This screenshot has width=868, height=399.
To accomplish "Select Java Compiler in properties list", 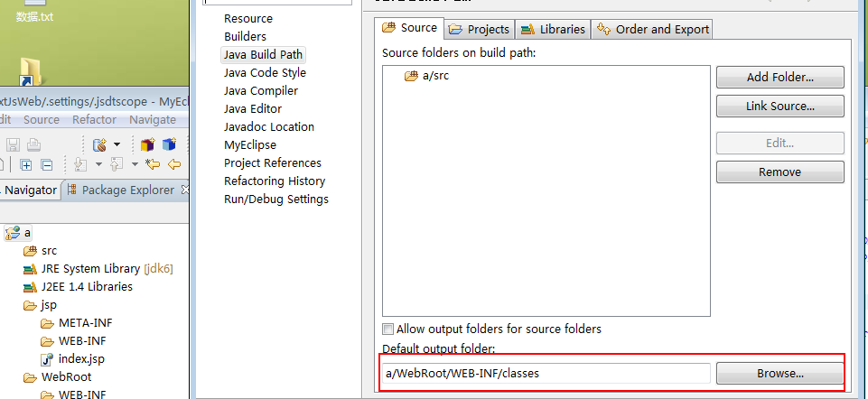I will (x=261, y=91).
